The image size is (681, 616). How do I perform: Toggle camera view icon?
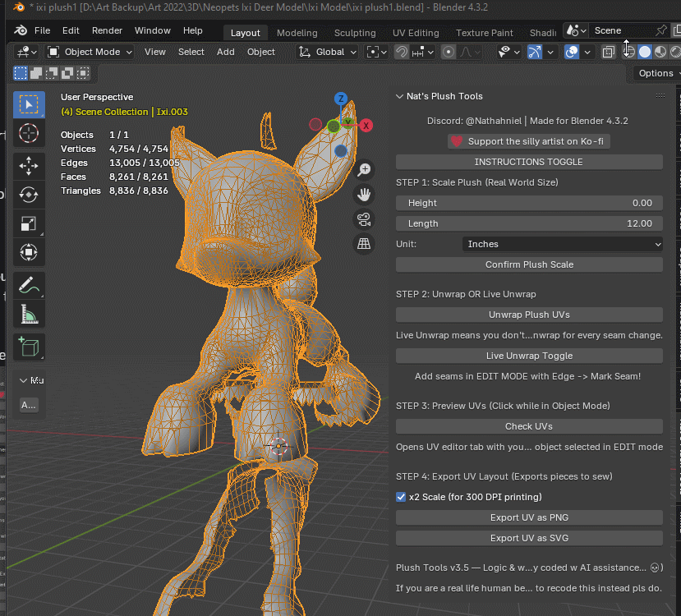click(364, 219)
